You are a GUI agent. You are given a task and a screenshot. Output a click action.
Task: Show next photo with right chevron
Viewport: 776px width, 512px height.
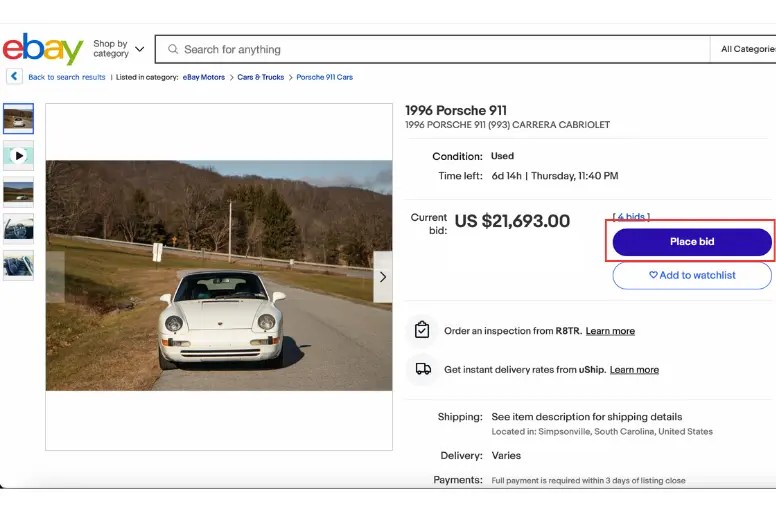(x=383, y=277)
